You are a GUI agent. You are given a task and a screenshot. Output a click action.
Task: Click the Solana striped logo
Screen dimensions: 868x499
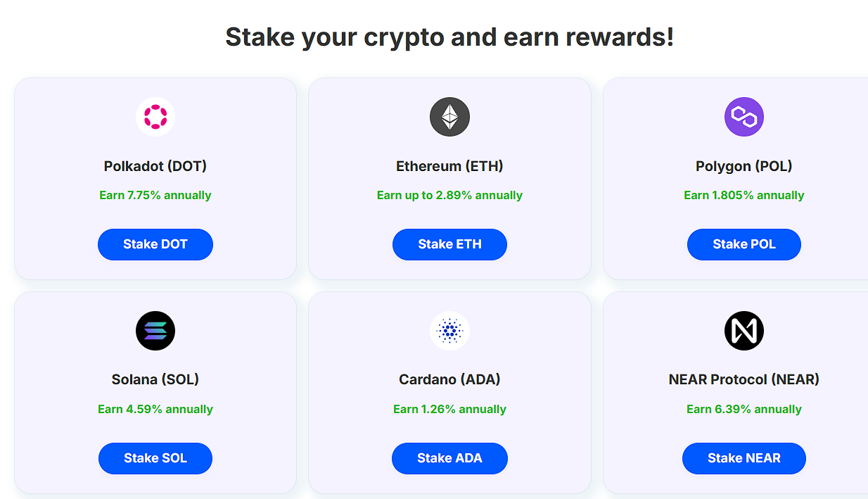tap(155, 331)
